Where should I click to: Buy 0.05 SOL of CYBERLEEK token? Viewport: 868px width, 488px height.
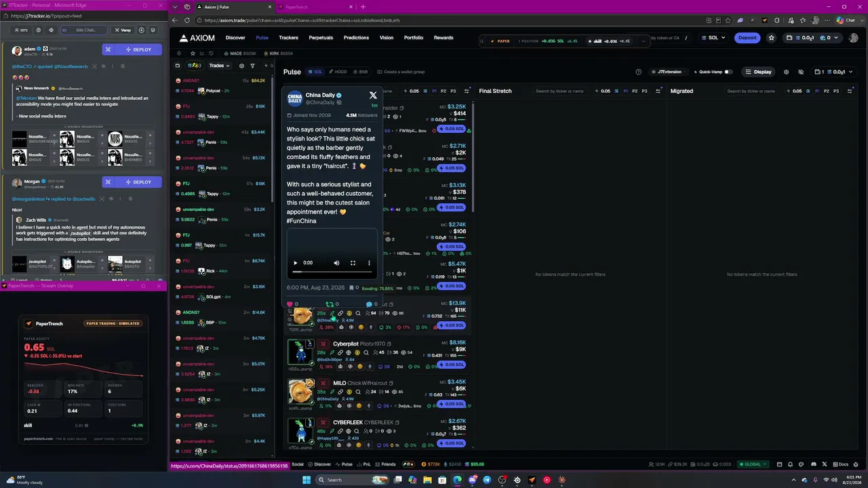[x=451, y=443]
